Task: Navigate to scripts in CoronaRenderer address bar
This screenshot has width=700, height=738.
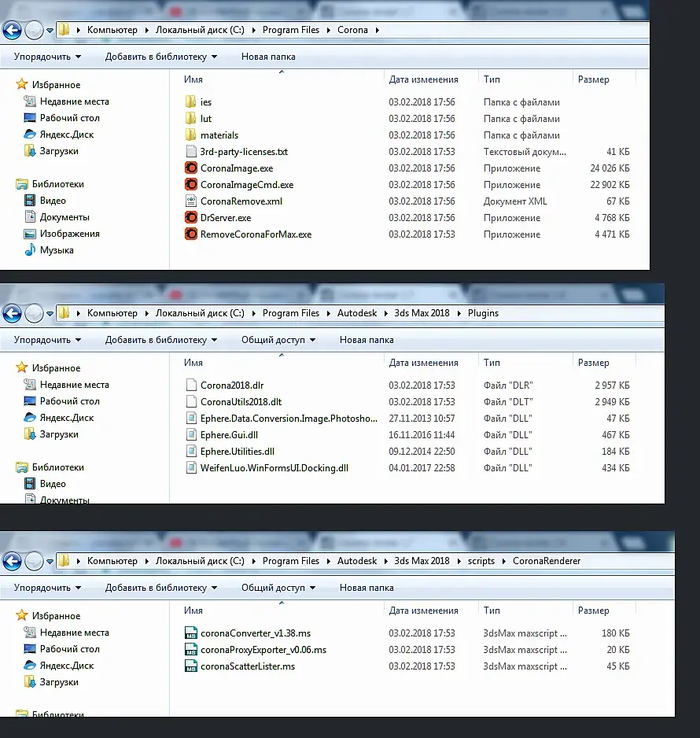Action: [x=481, y=561]
